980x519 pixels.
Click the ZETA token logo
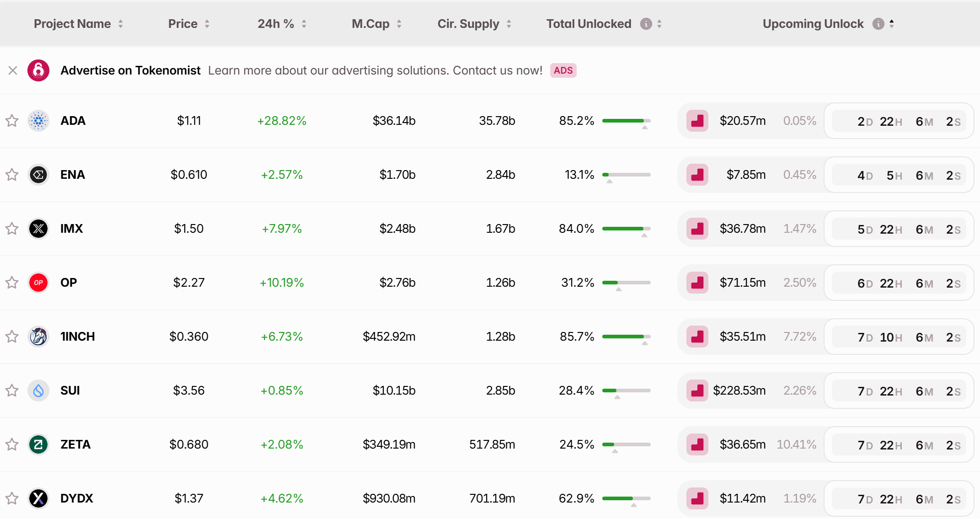pyautogui.click(x=38, y=444)
